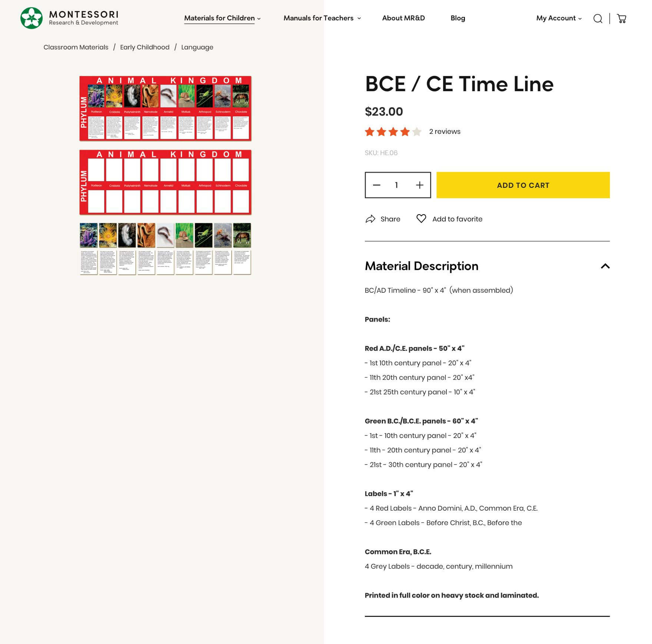The height and width of the screenshot is (644, 652).
Task: Expand the Materials for Children menu
Action: click(x=222, y=18)
